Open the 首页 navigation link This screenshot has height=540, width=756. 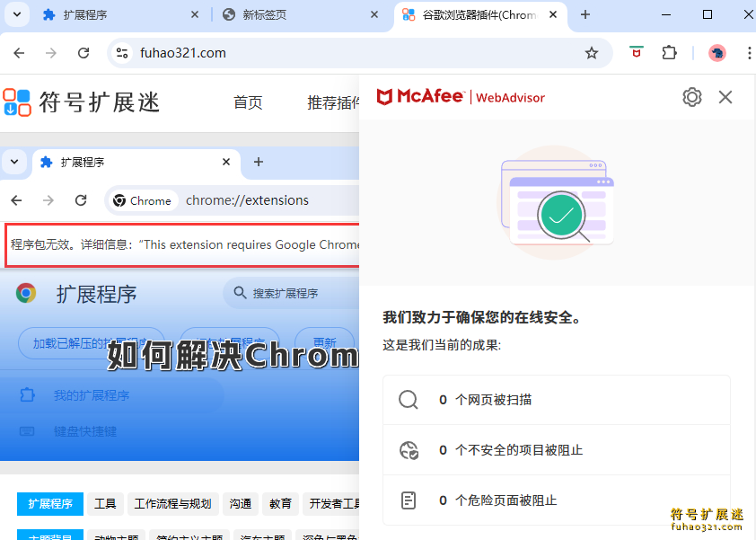pyautogui.click(x=248, y=102)
